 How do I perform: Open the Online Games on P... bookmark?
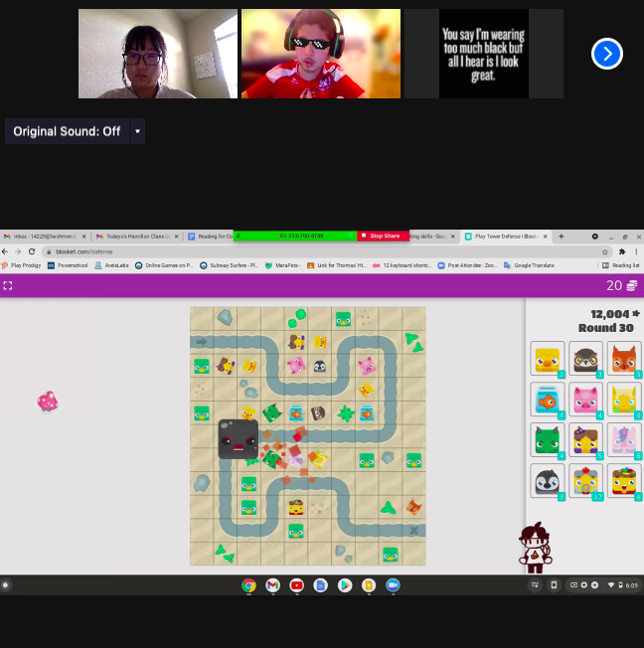tap(164, 265)
